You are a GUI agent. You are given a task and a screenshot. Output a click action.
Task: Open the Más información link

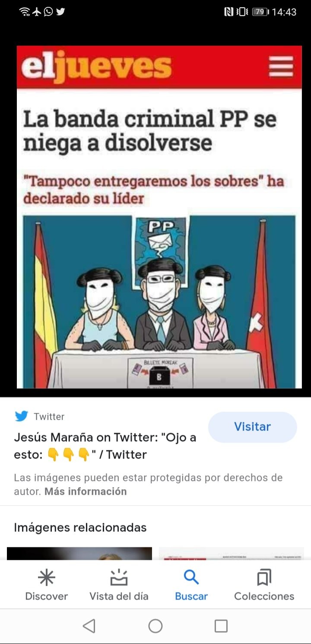(x=86, y=491)
